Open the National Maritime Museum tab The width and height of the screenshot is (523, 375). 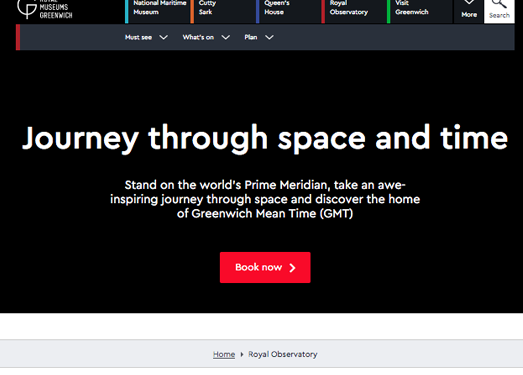(x=158, y=11)
